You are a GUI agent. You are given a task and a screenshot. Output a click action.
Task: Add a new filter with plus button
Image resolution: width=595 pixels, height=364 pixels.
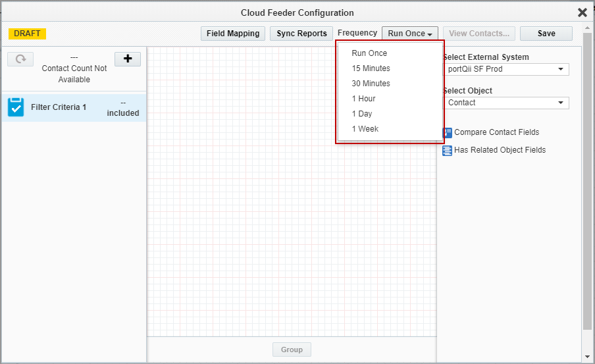tap(128, 59)
